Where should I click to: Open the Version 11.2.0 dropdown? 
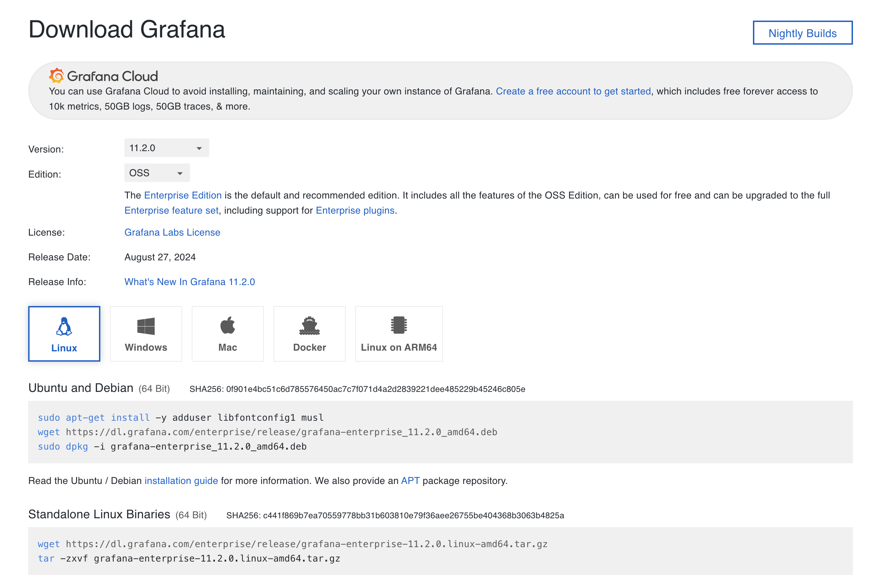(x=167, y=148)
